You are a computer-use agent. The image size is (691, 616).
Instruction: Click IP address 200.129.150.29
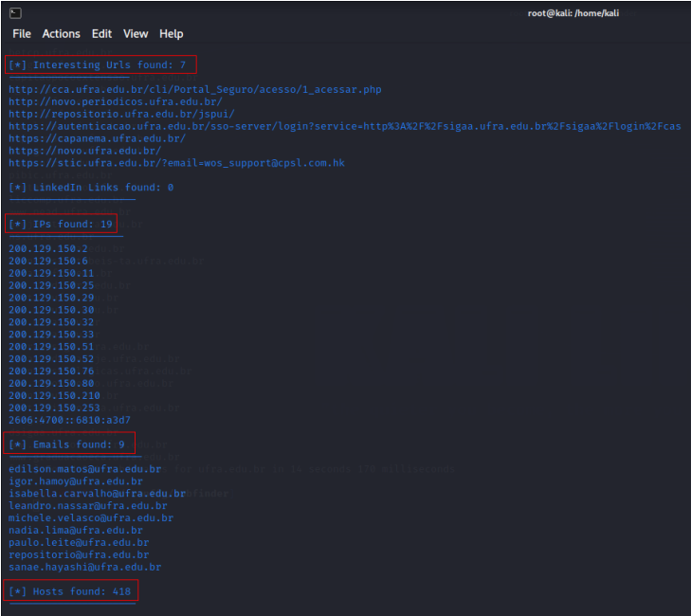[51, 298]
